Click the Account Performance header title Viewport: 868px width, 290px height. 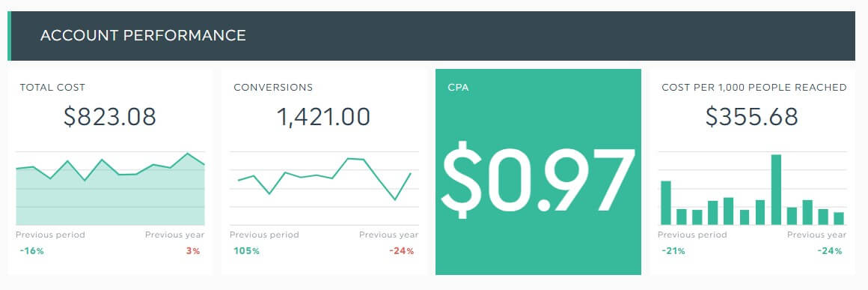pyautogui.click(x=143, y=35)
